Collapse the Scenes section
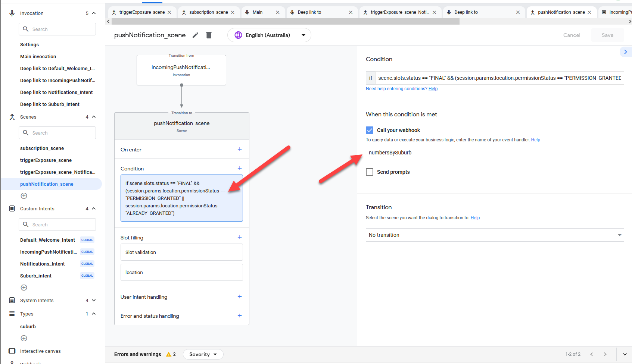The image size is (632, 364). click(x=94, y=117)
